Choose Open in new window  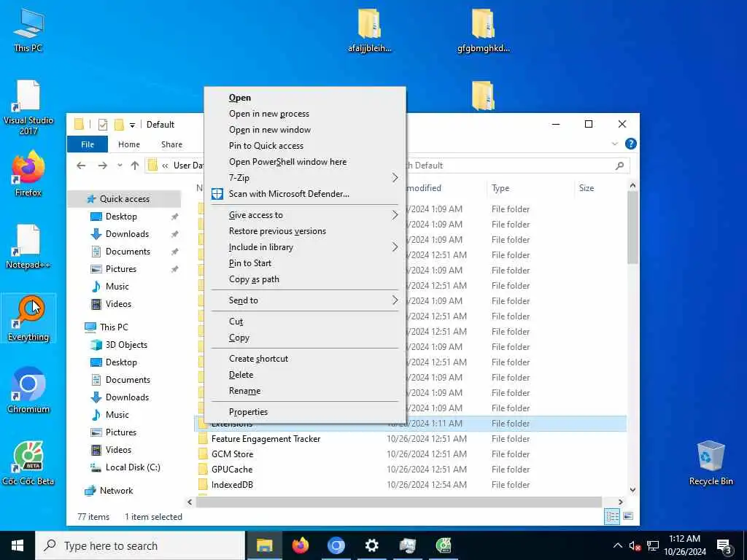[305, 130]
